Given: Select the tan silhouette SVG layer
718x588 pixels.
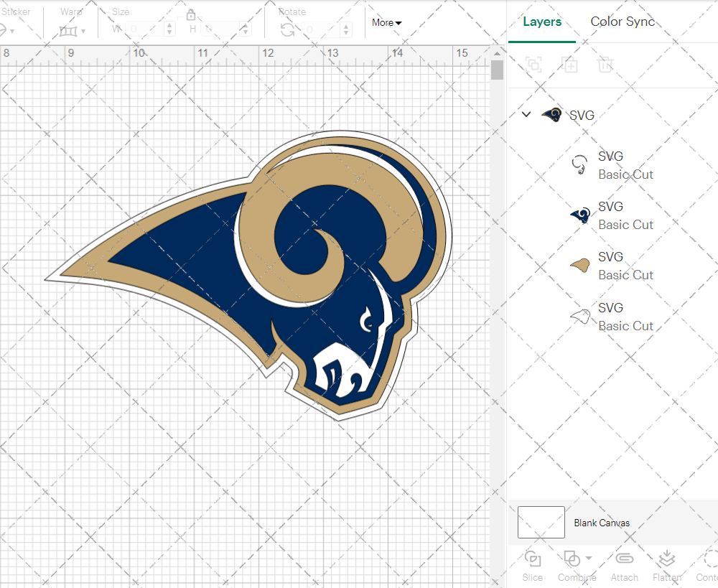Looking at the screenshot, I should pos(612,266).
